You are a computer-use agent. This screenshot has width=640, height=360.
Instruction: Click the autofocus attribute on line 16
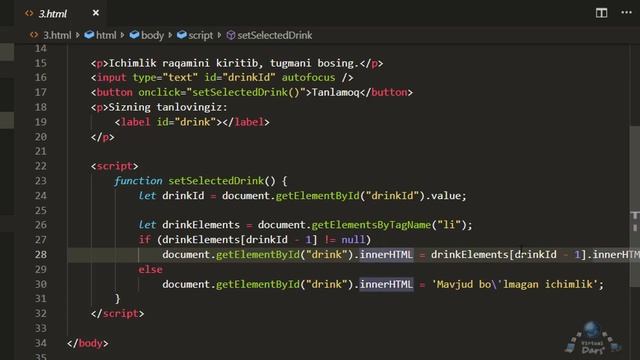(x=308, y=78)
